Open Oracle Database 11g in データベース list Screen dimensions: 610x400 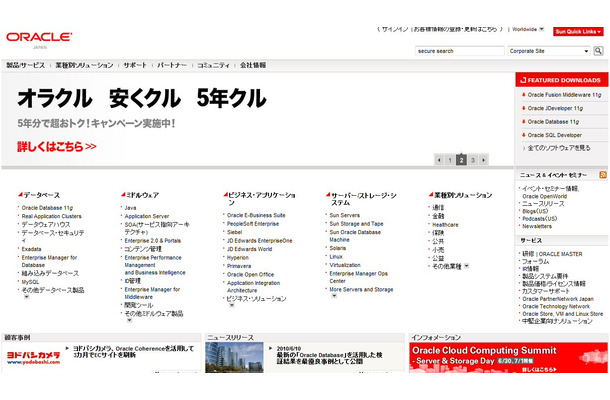[x=47, y=208]
